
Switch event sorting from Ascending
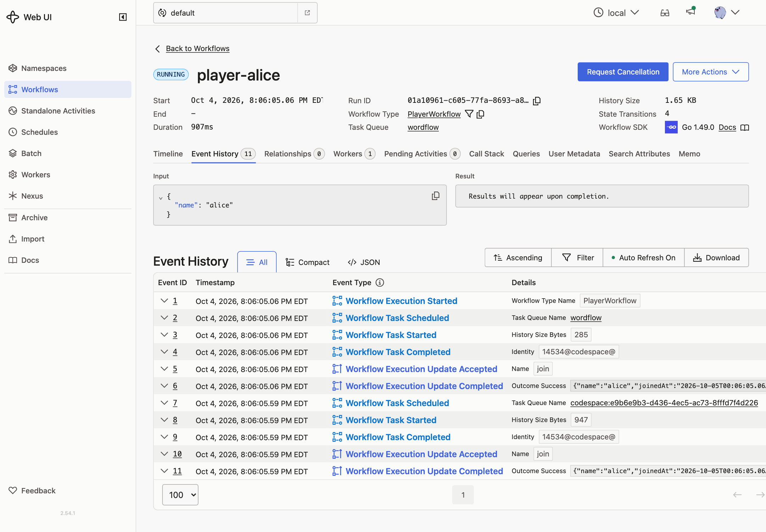[x=518, y=257]
